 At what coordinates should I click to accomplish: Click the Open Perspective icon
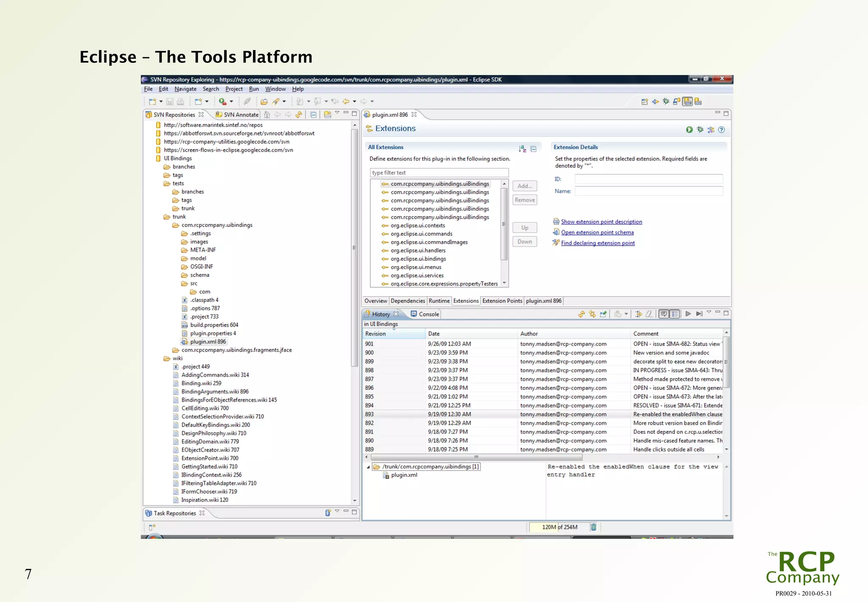tap(645, 102)
